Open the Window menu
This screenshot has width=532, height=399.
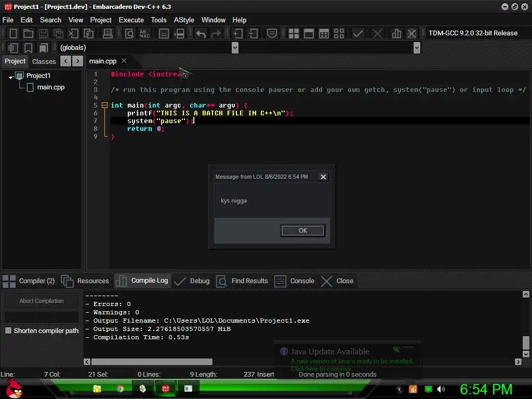[214, 20]
